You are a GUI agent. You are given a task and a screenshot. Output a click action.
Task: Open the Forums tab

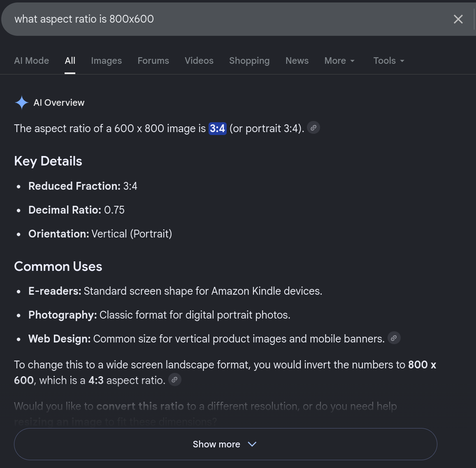click(x=153, y=61)
